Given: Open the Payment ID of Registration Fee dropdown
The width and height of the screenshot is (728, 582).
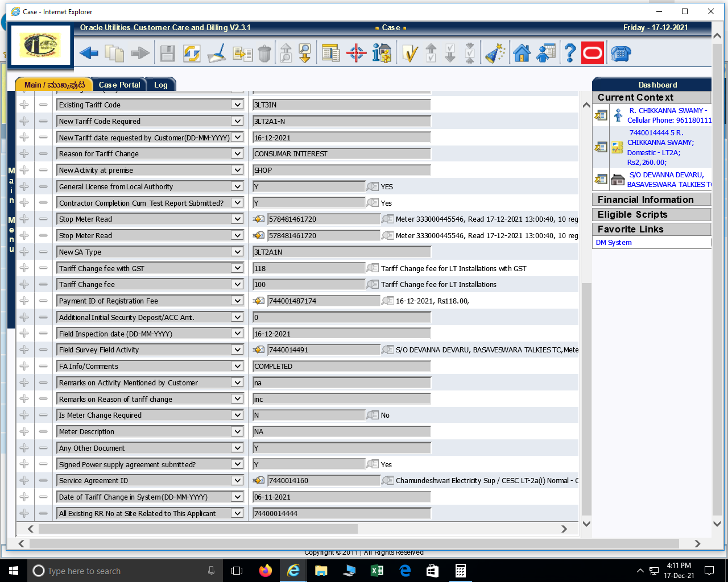Looking at the screenshot, I should (237, 301).
